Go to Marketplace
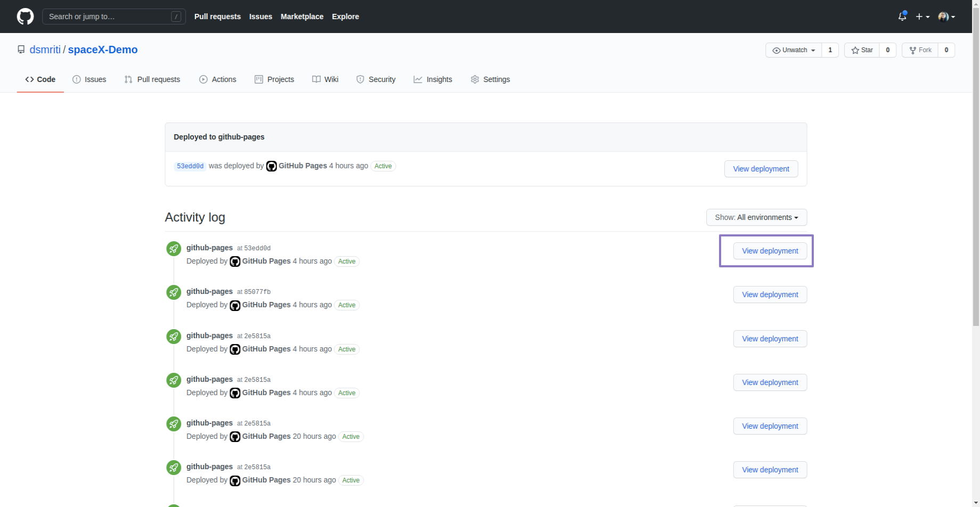Viewport: 980px width, 507px height. [302, 17]
